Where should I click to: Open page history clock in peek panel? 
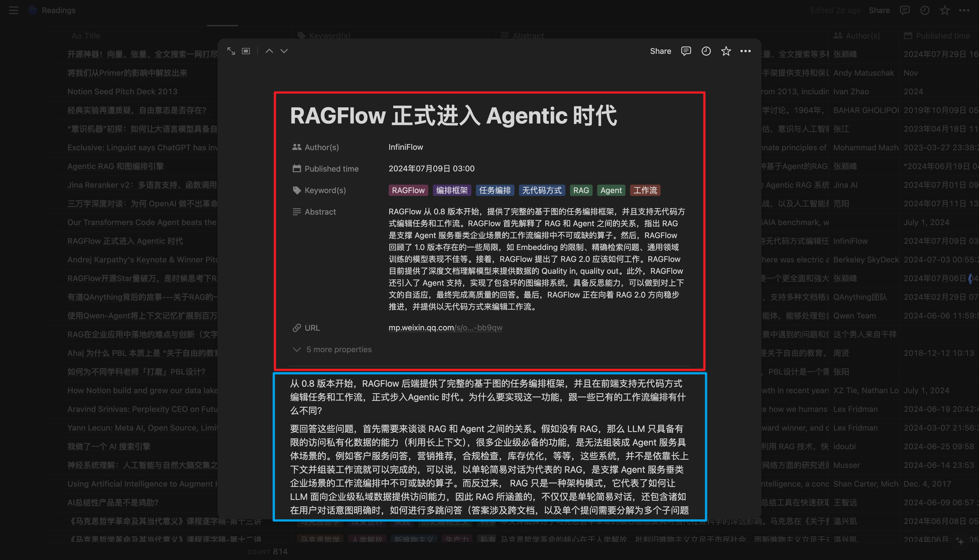click(x=706, y=51)
